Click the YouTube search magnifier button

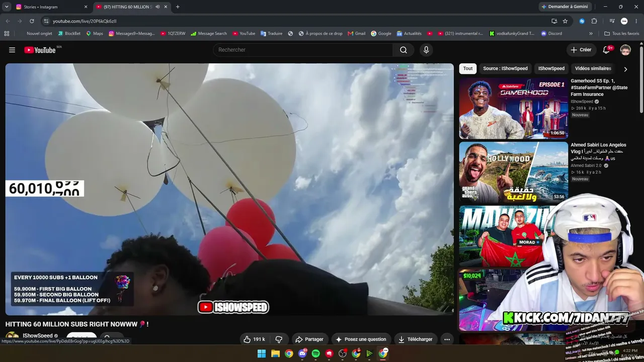click(x=404, y=50)
